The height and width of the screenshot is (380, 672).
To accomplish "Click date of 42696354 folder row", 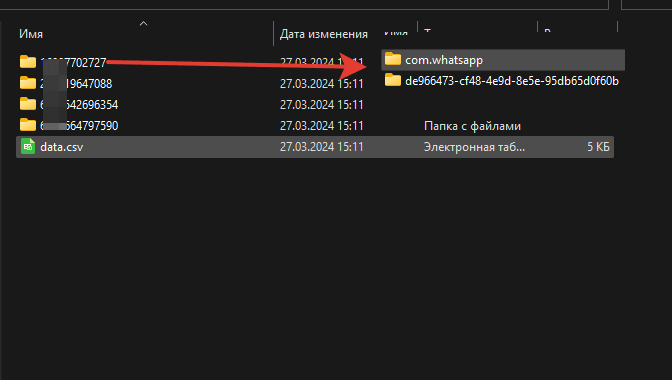I will tap(321, 105).
